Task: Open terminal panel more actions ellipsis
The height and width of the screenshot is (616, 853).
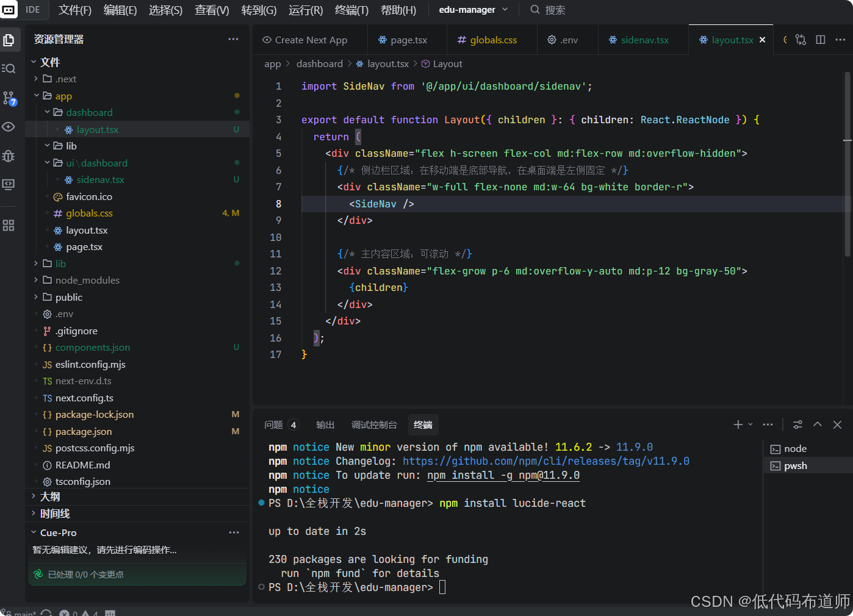Action: pos(768,424)
